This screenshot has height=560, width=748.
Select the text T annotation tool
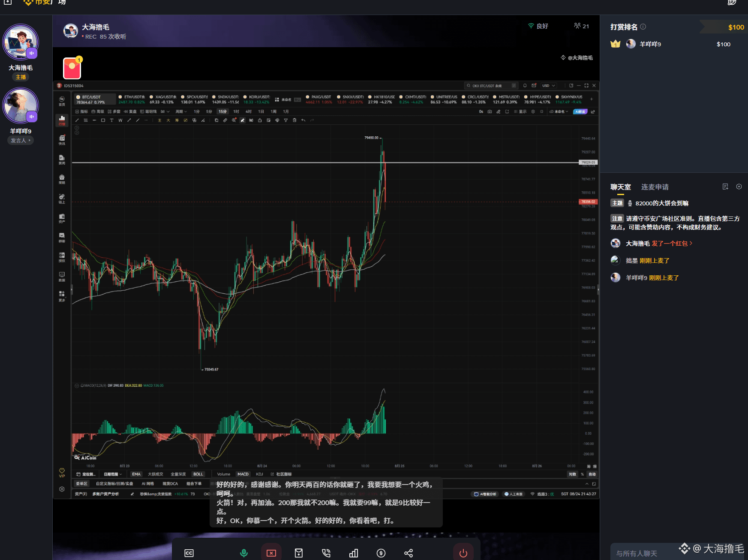point(111,120)
